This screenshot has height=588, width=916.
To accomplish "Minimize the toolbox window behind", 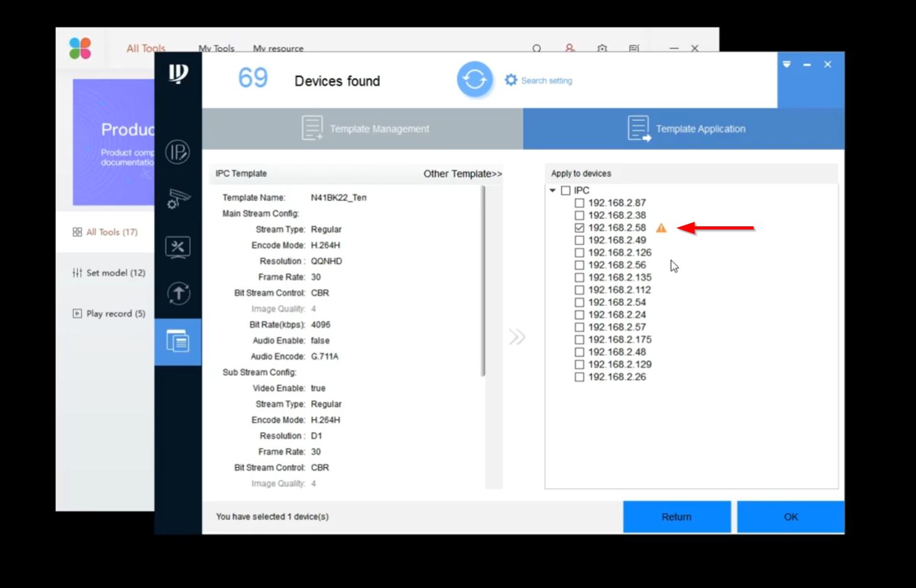I will point(674,48).
